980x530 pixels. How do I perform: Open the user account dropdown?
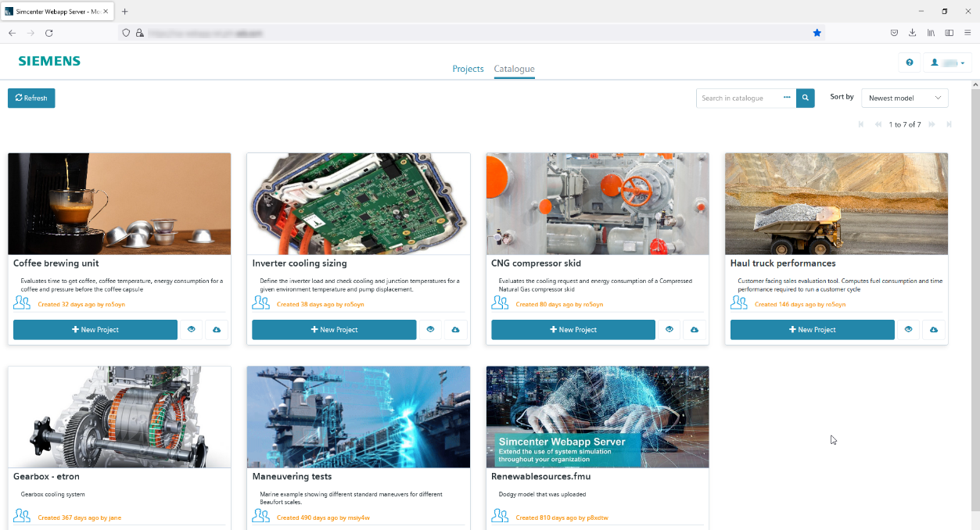point(948,63)
